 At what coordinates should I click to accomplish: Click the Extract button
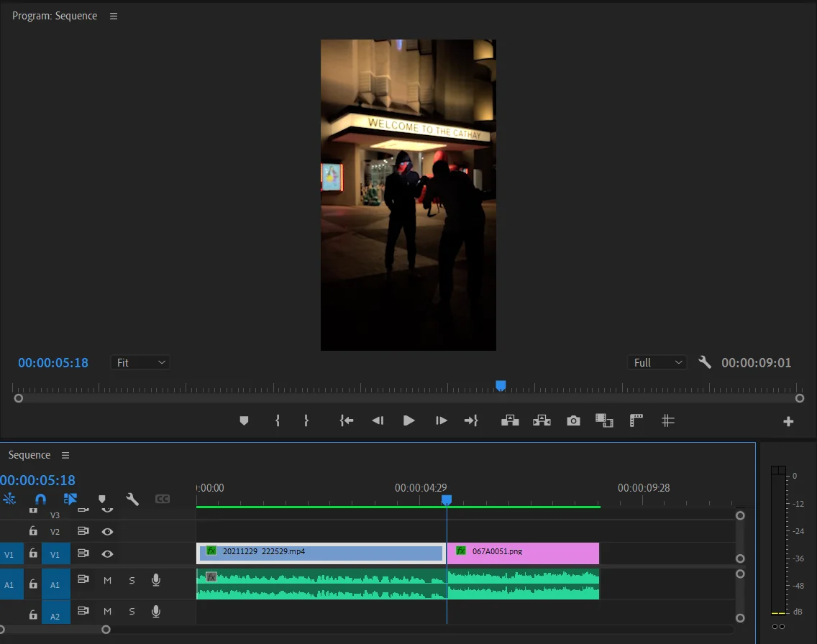[x=542, y=421]
